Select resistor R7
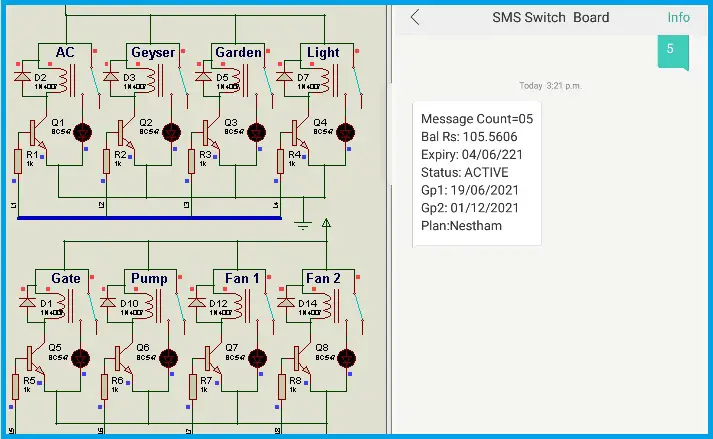Screen dimensions: 713x439 click(193, 387)
